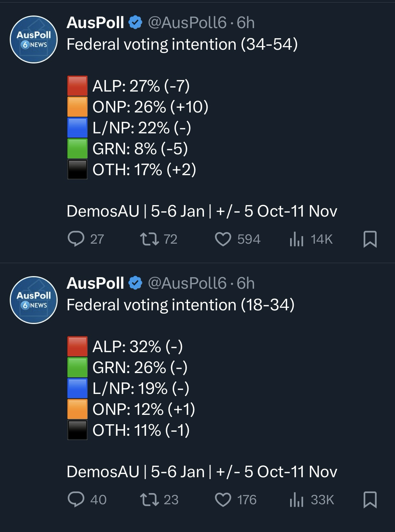Open the post text starting ALP: 32%

137,346
